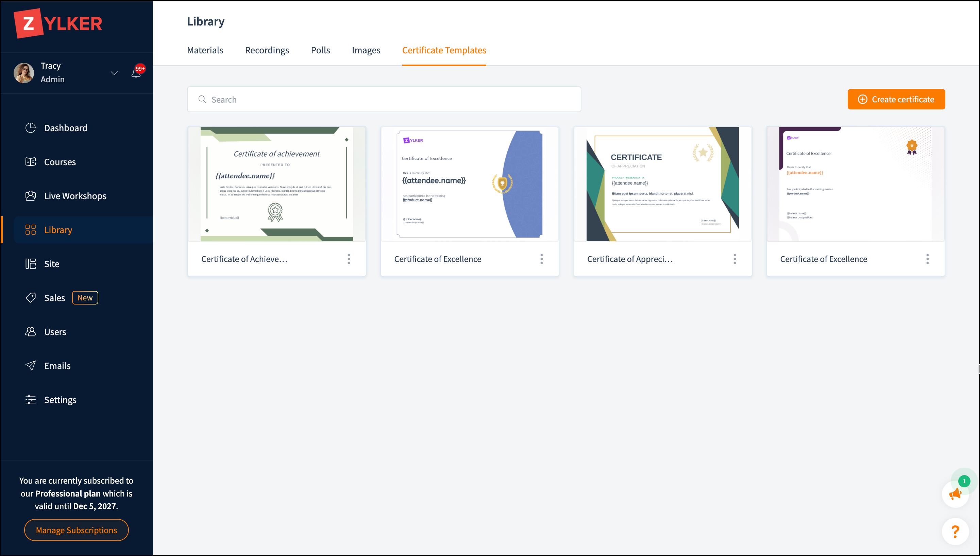The image size is (980, 556).
Task: Open the help question mark button
Action: 955,531
